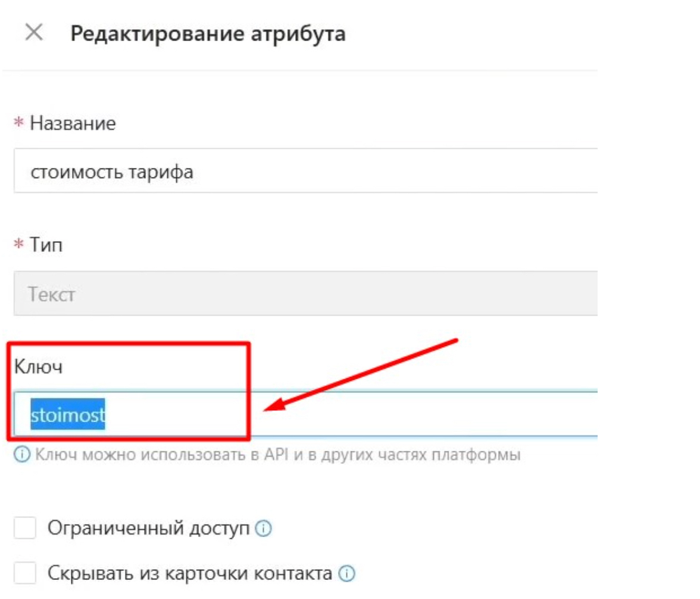Click the hint text about key usage in API
This screenshot has height=599, width=700.
click(x=277, y=456)
